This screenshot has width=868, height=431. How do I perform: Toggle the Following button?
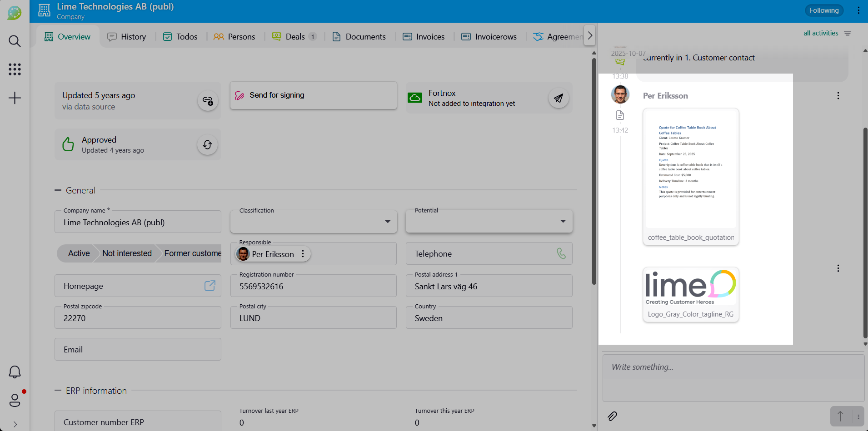[x=823, y=10]
